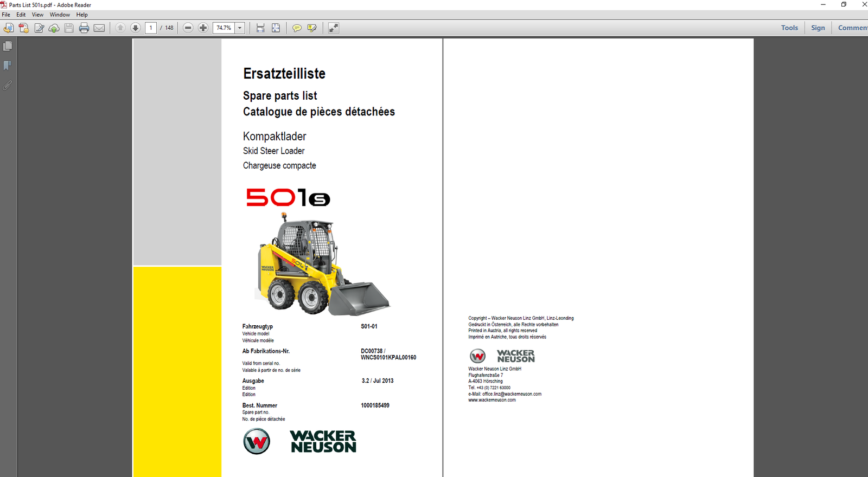Zoom out with the minus button
This screenshot has width=868, height=477.
(x=188, y=28)
